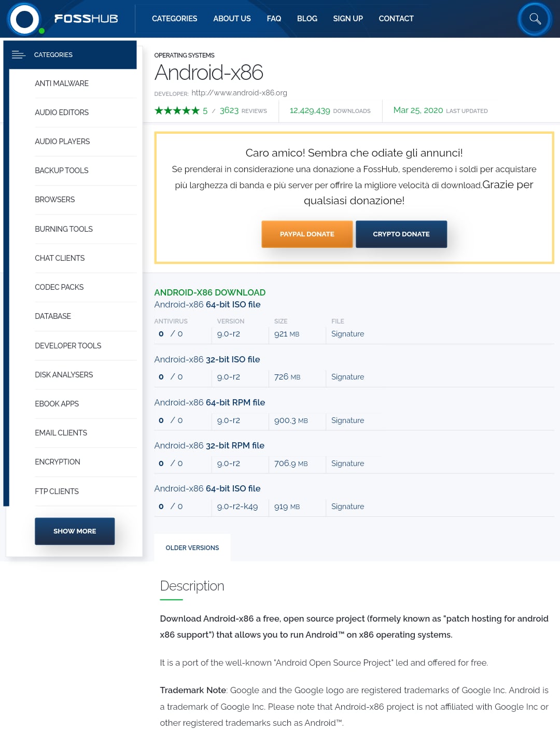Switch to the OLDER VERSIONS tab
Image resolution: width=560 pixels, height=731 pixels.
[x=192, y=547]
